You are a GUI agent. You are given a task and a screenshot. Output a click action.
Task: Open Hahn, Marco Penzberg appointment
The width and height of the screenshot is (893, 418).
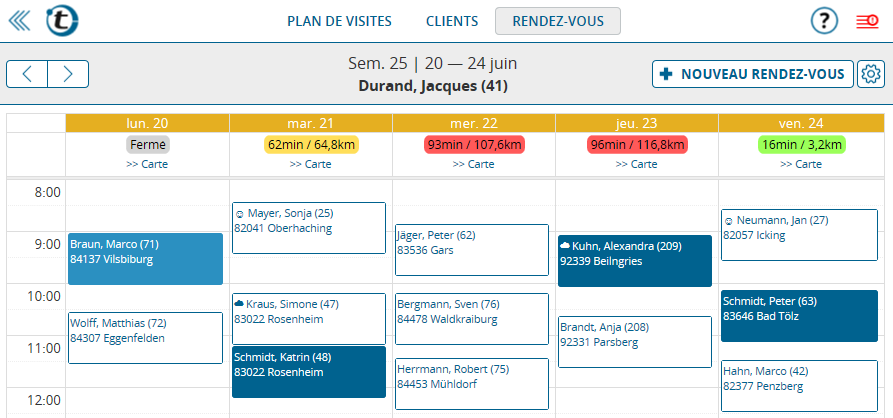pos(800,386)
